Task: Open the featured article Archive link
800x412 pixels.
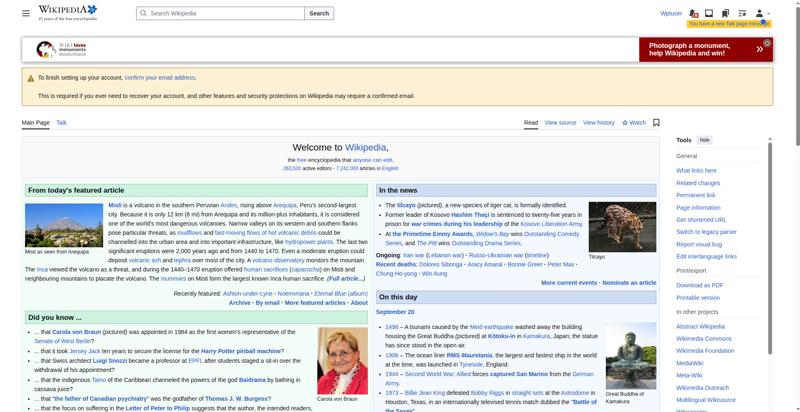Action: pos(239,303)
